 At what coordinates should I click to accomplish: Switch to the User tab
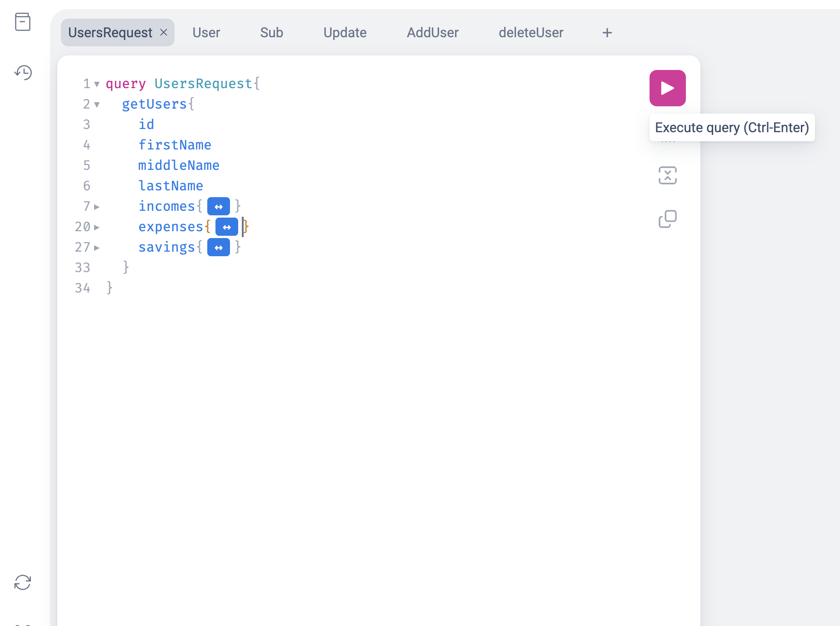pos(206,32)
